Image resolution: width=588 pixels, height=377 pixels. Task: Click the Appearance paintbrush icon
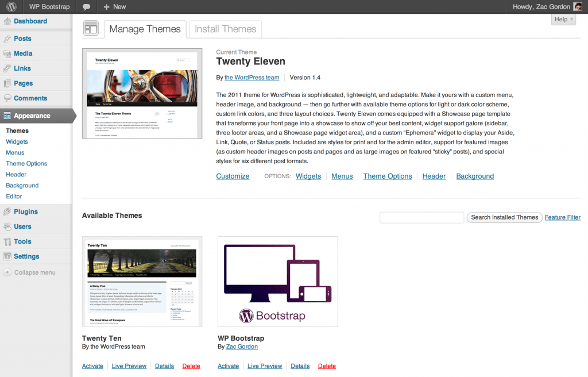click(x=9, y=116)
